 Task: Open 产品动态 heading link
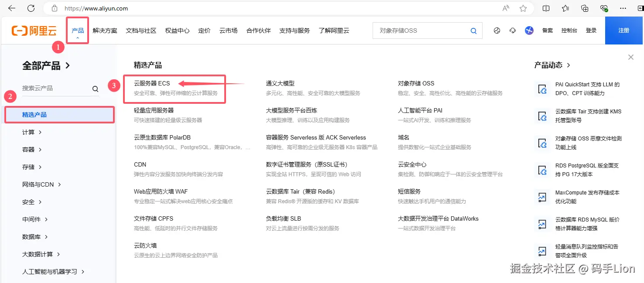point(552,65)
